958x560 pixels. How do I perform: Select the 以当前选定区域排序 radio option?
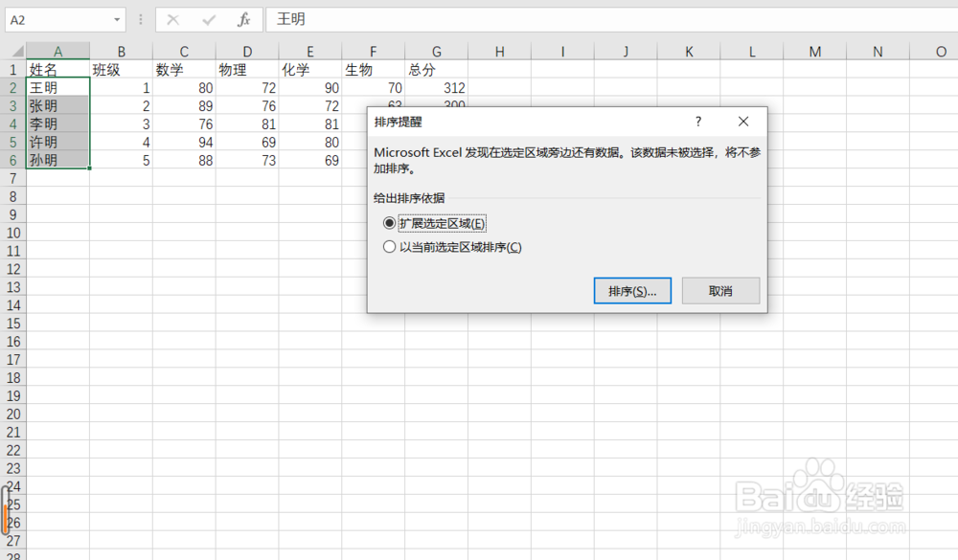click(x=390, y=246)
